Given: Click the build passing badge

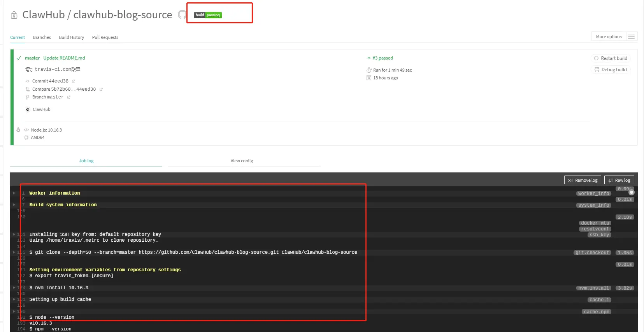Looking at the screenshot, I should (x=208, y=15).
